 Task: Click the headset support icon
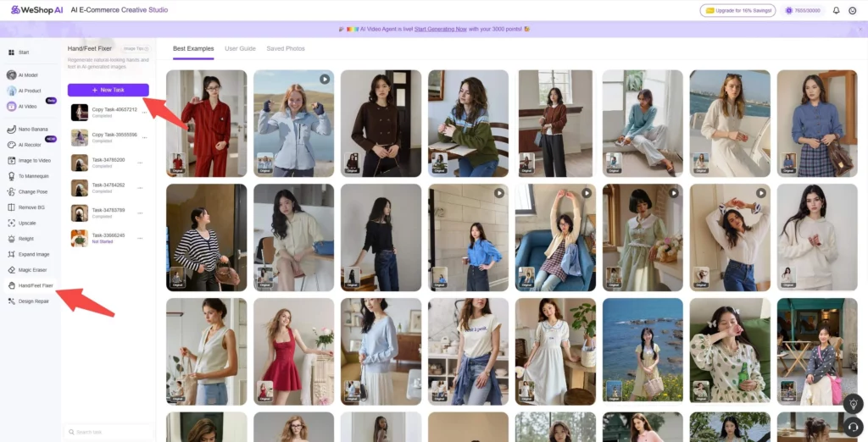click(x=853, y=425)
